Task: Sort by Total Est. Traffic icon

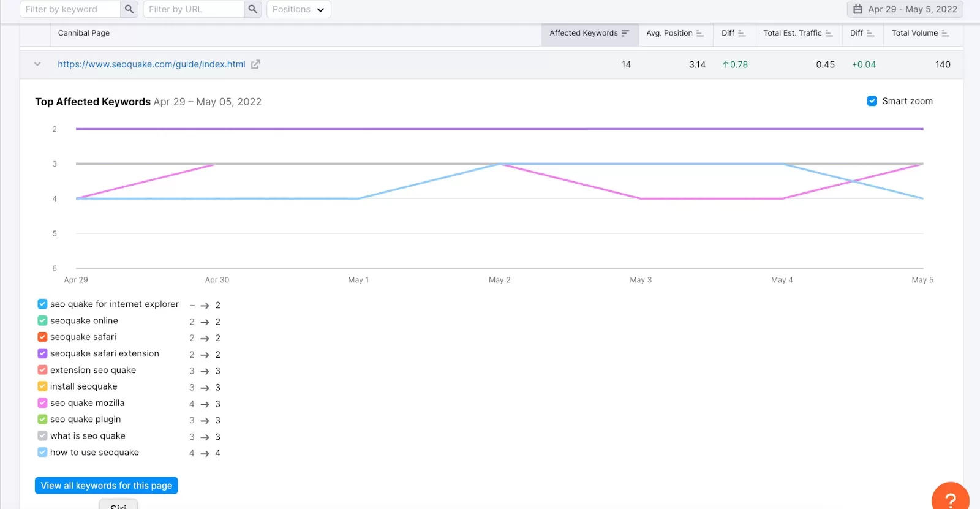Action: coord(829,33)
